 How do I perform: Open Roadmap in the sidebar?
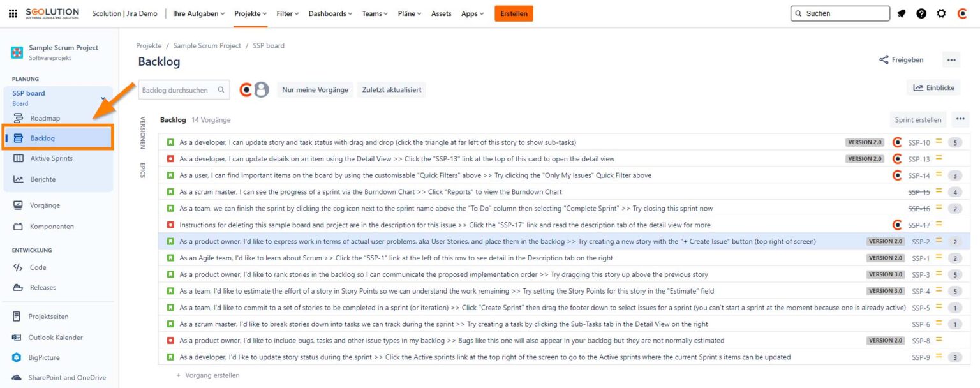click(45, 118)
